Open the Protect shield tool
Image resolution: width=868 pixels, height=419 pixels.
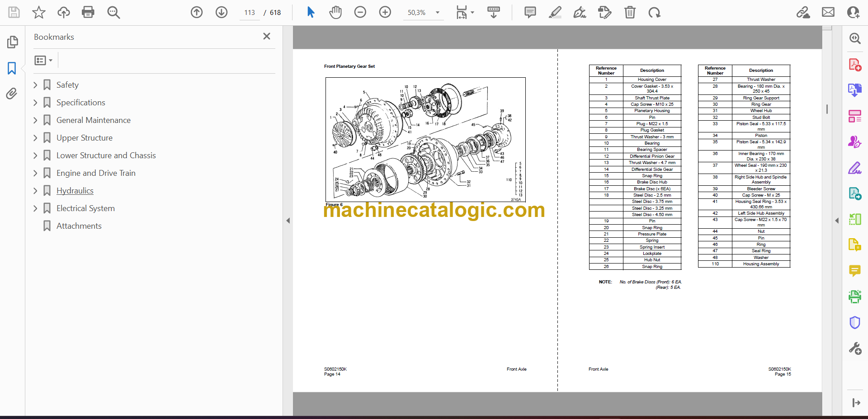coord(854,323)
